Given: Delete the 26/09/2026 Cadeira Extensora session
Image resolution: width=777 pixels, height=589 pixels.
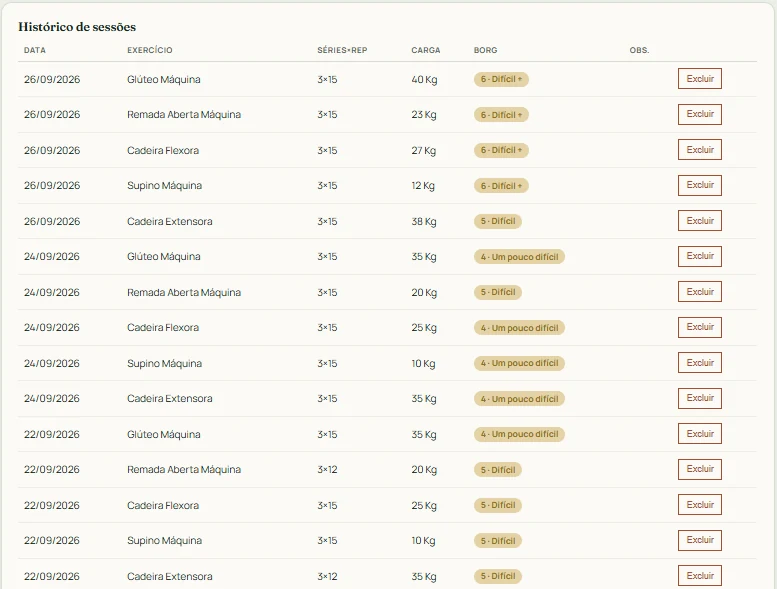Looking at the screenshot, I should point(700,221).
